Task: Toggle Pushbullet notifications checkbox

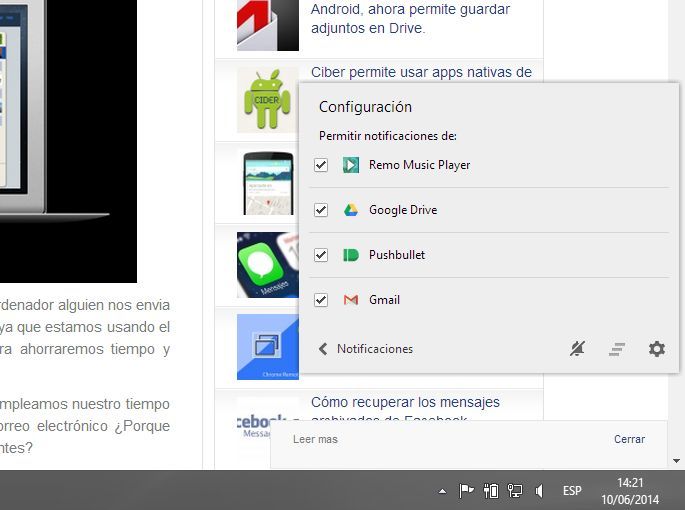Action: coord(321,255)
